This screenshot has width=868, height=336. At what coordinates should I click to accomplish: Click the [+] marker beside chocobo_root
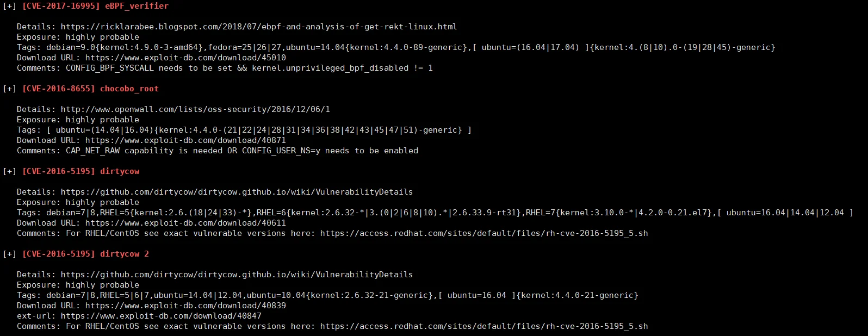[9, 89]
